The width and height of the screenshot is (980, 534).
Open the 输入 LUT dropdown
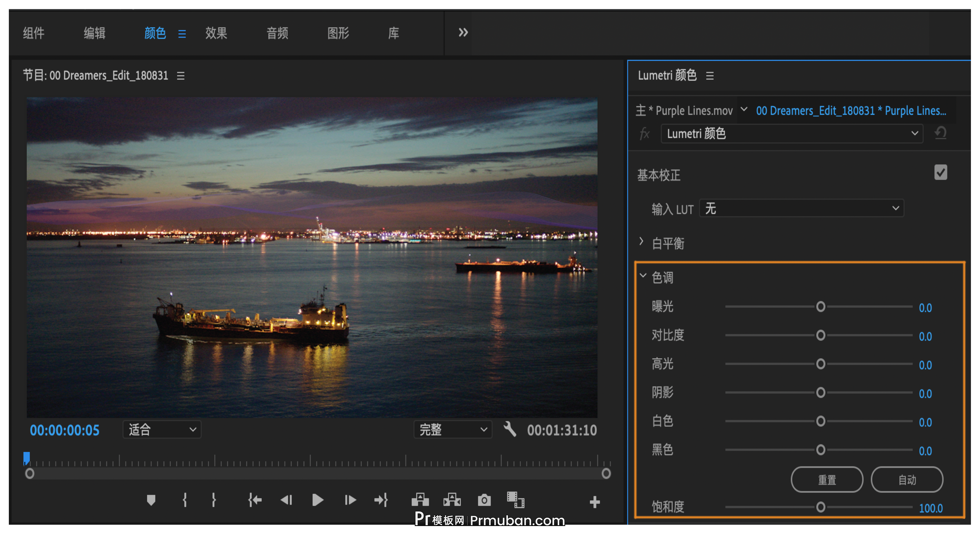(801, 208)
